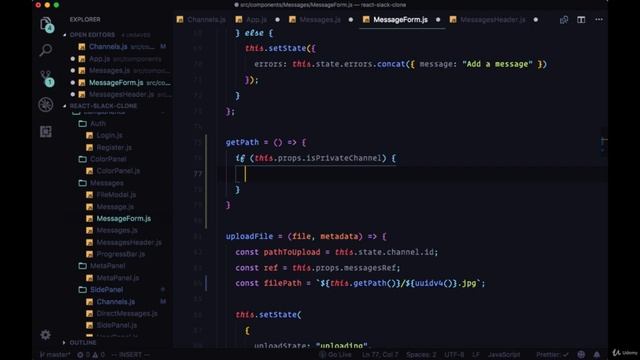
Task: Open Messages.js in the Open Editors list
Action: pyautogui.click(x=109, y=71)
